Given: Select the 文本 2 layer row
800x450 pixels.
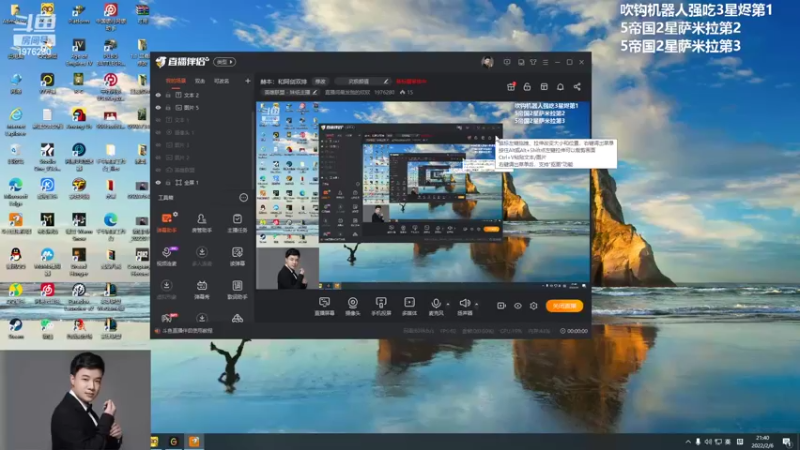Looking at the screenshot, I should click(x=203, y=95).
